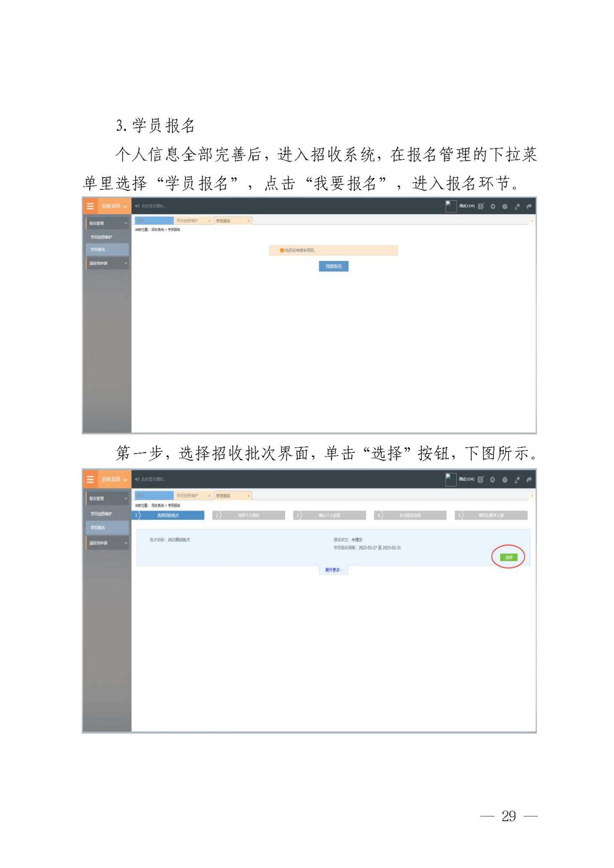This screenshot has width=614, height=868.
Task: Click hamburger menu icon on 我要报名 screen
Action: (90, 206)
